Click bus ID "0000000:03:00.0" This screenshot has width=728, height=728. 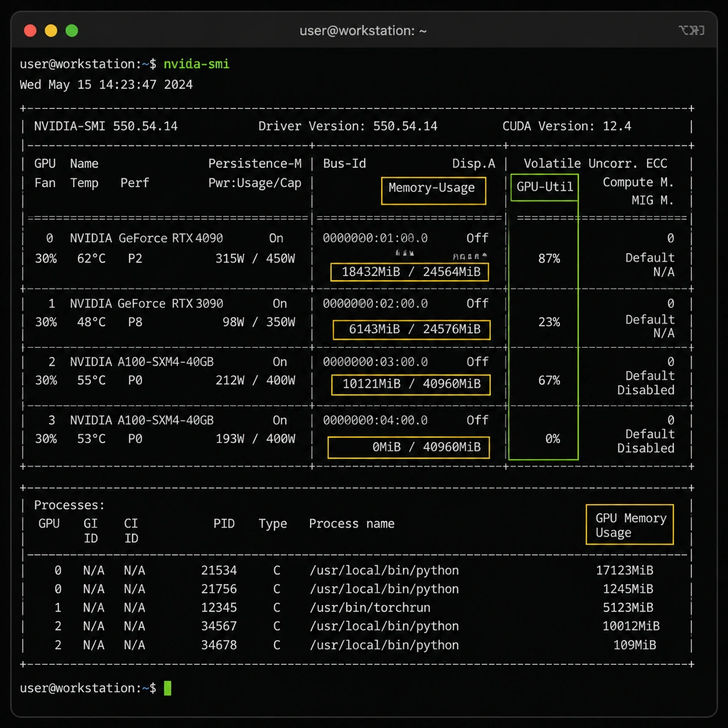tap(375, 362)
